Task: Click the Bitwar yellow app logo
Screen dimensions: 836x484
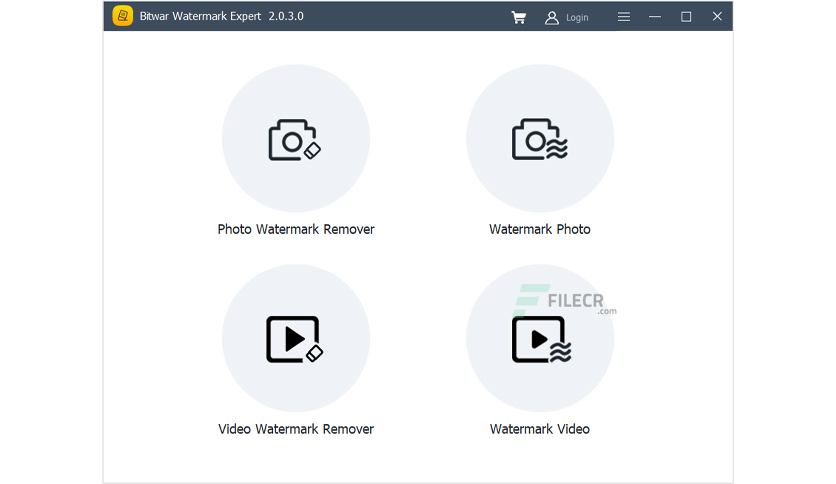Action: coord(123,16)
